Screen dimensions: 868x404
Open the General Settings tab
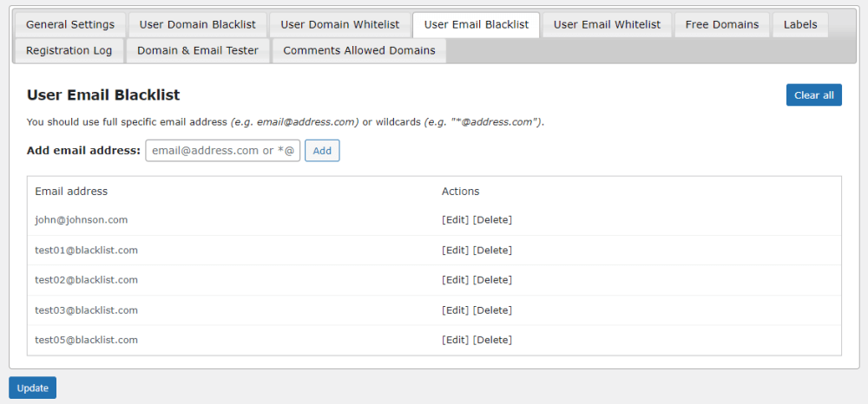(70, 24)
